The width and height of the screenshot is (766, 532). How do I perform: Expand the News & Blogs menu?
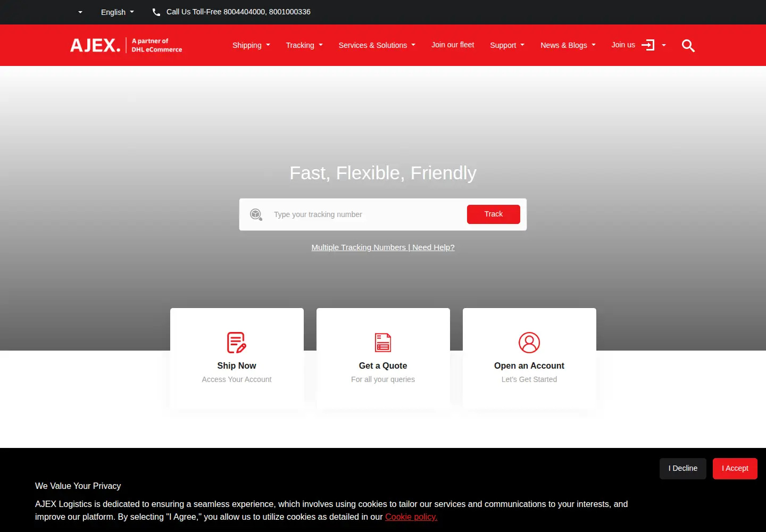click(x=568, y=45)
